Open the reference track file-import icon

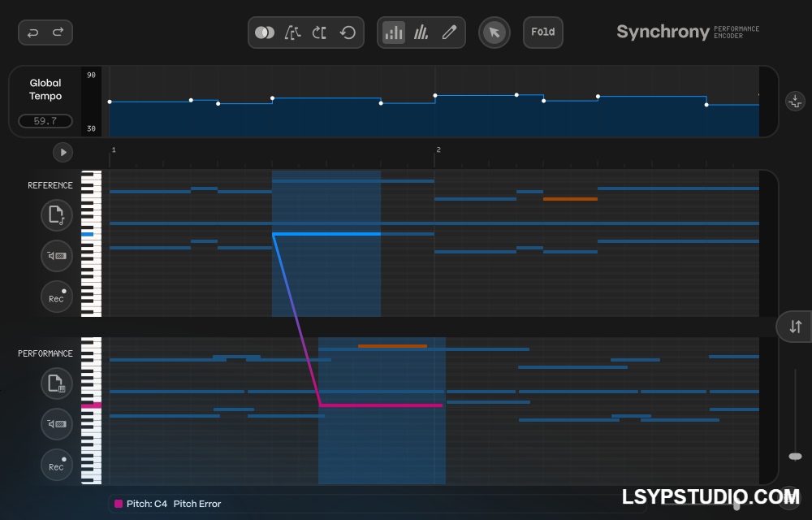57,215
